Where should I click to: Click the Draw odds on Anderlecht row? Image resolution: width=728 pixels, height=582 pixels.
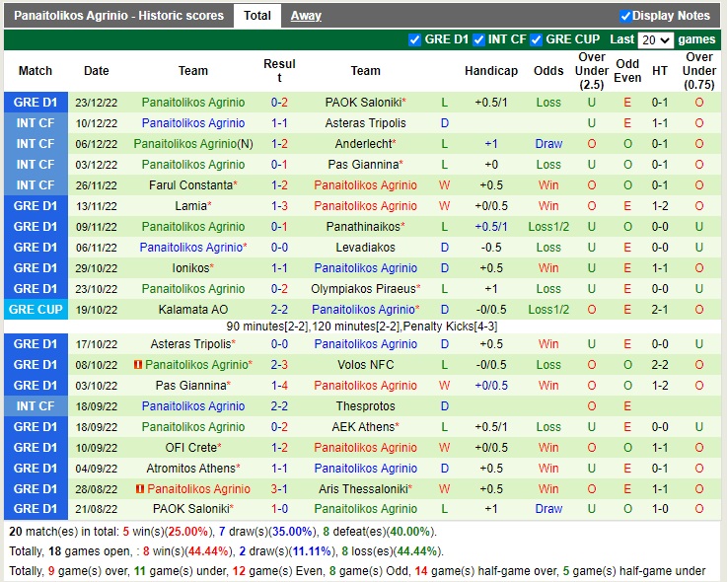548,144
